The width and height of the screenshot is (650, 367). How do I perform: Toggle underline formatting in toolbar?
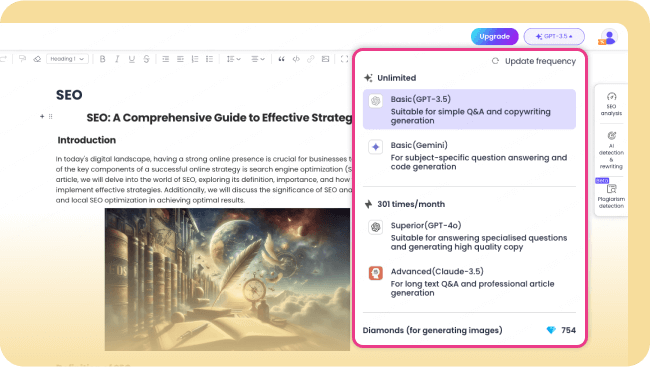pyautogui.click(x=132, y=59)
